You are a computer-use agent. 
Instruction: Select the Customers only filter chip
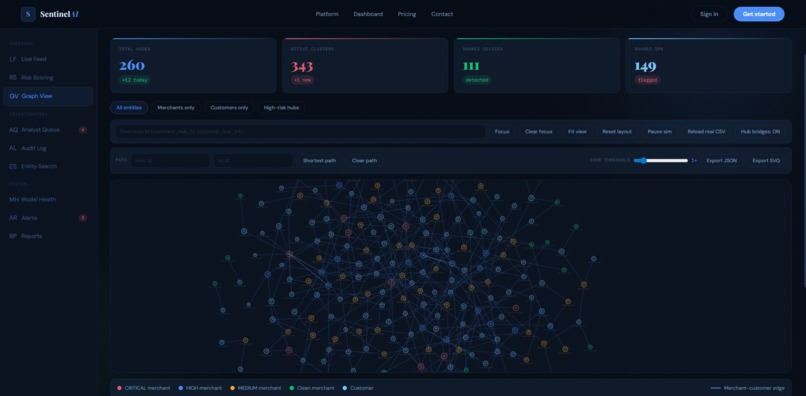[229, 107]
